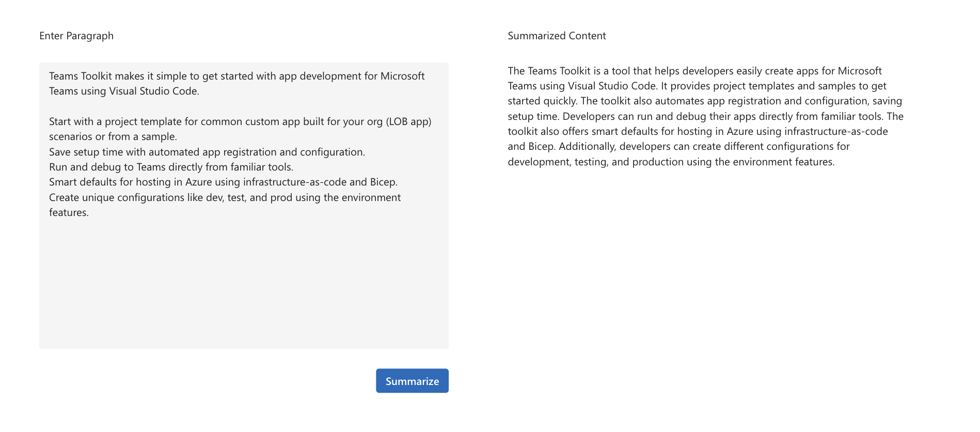The image size is (980, 432).
Task: Click the Summarize button
Action: 412,381
